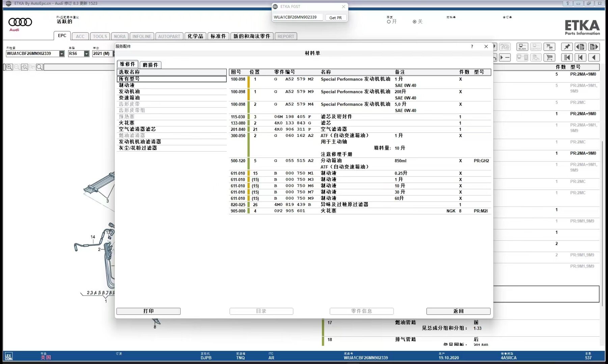608x364 pixels.
Task: Open the RS6 model dropdown arrow
Action: [x=86, y=54]
